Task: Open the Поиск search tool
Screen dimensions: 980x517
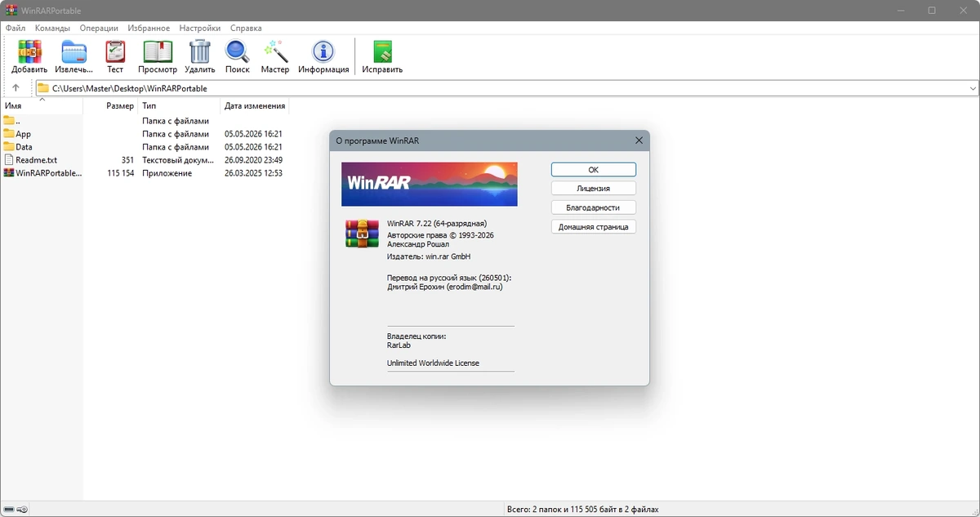Action: 238,52
